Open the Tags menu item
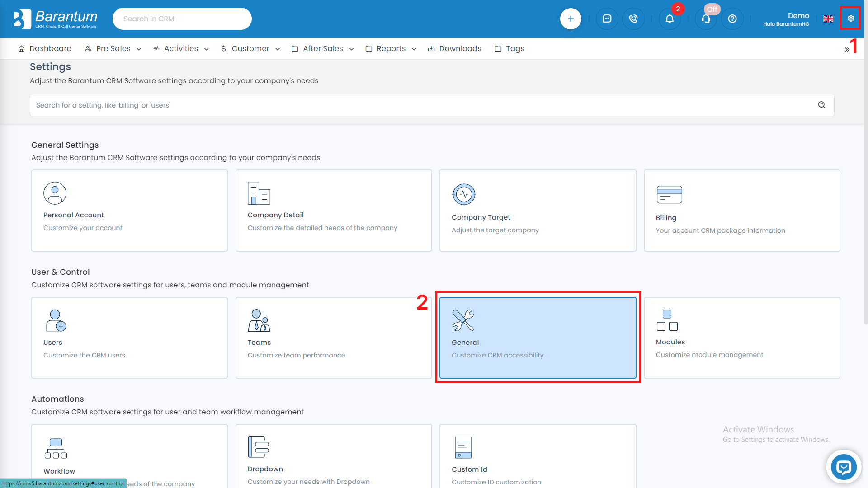Viewport: 868px width, 488px height. pyautogui.click(x=509, y=48)
